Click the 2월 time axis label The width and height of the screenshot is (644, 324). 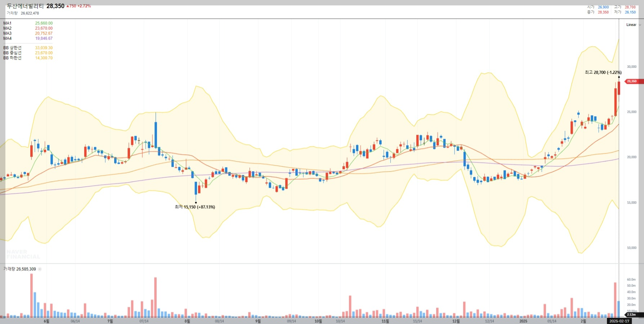[583, 321]
